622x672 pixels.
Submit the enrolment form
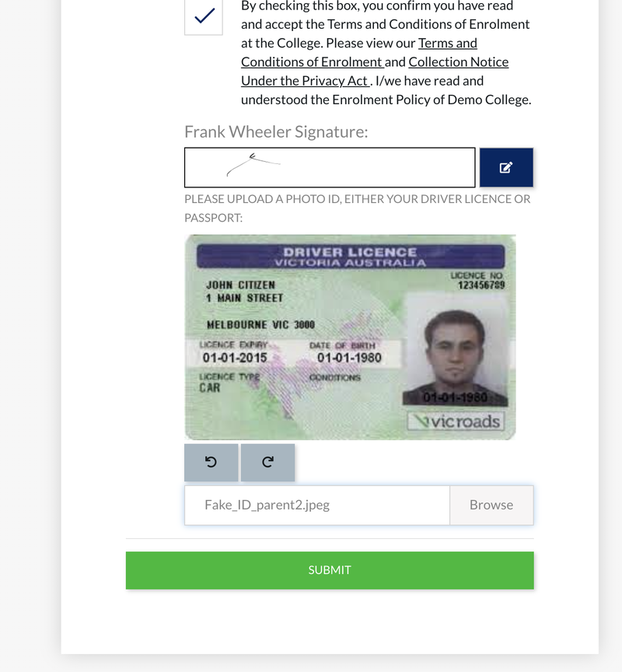tap(330, 570)
